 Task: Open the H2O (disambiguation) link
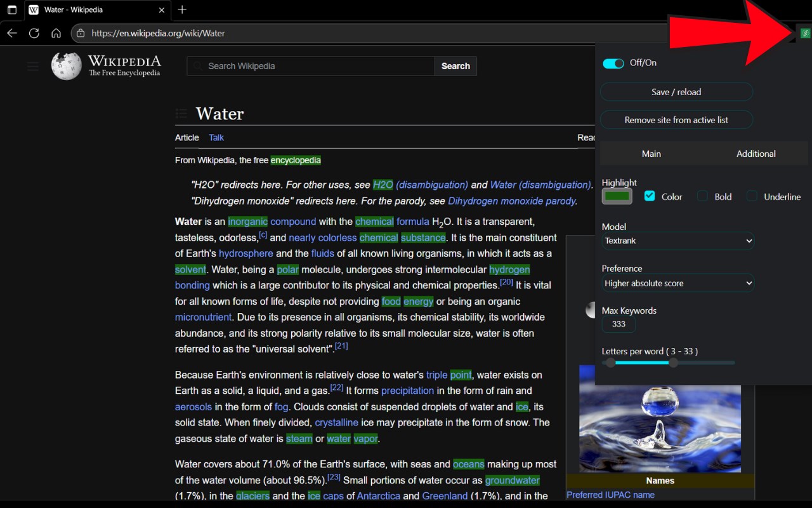421,185
